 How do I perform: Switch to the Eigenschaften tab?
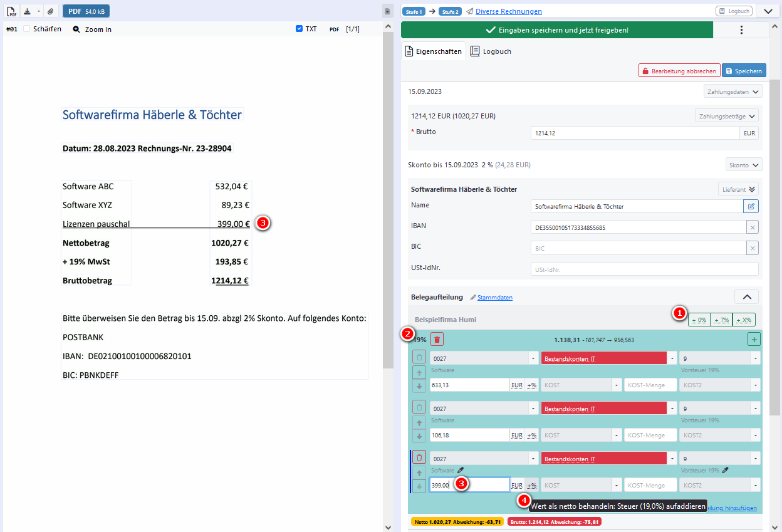coord(434,51)
